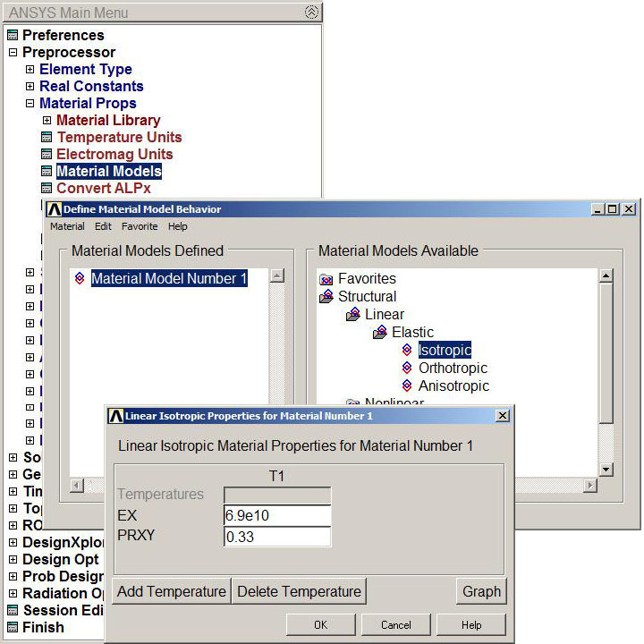
Task: Click the Favorites folder icon
Action: (x=326, y=279)
